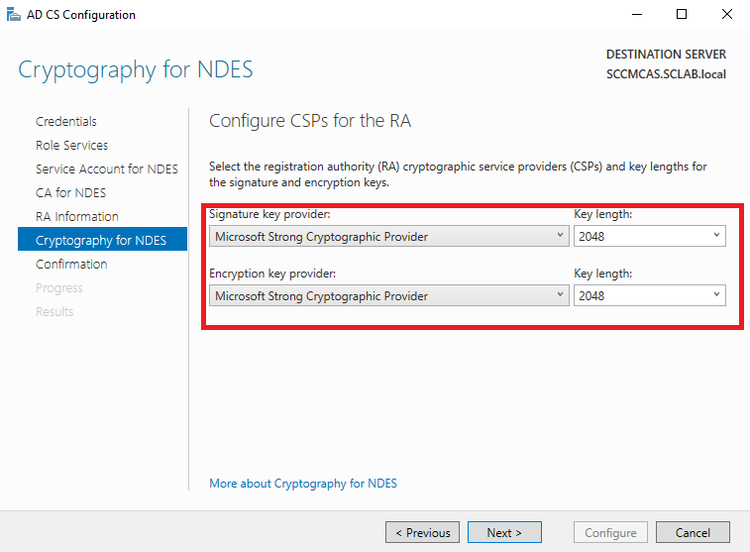Image resolution: width=750 pixels, height=552 pixels.
Task: Open the Encryption key provider dropdown
Action: tap(389, 296)
